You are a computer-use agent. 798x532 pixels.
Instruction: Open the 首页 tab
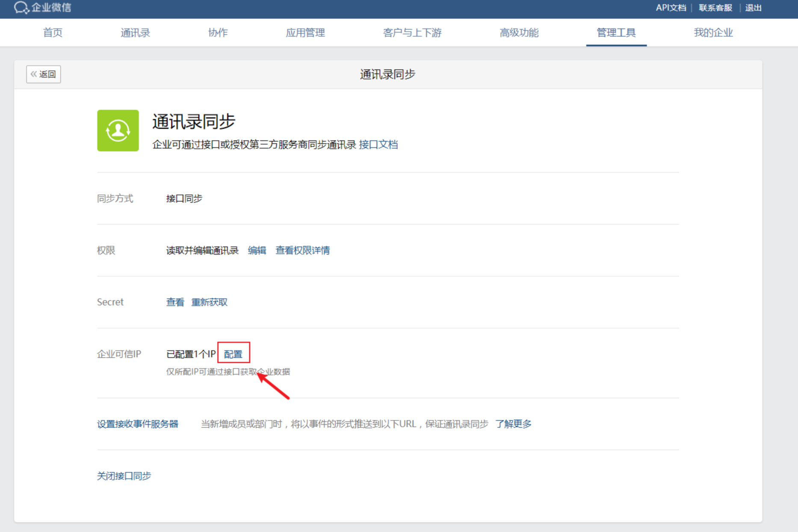53,33
